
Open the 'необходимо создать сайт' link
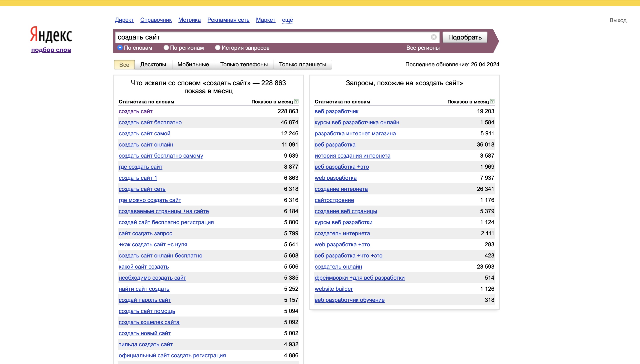[x=152, y=278]
